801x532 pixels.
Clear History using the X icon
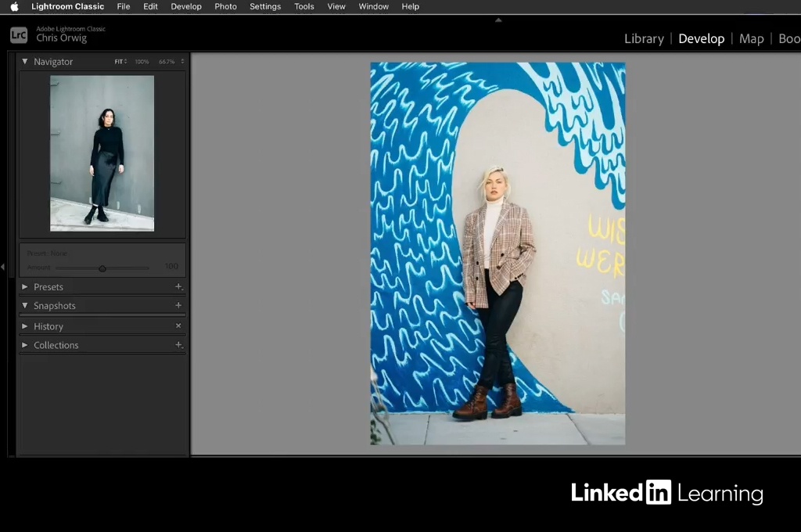click(178, 326)
